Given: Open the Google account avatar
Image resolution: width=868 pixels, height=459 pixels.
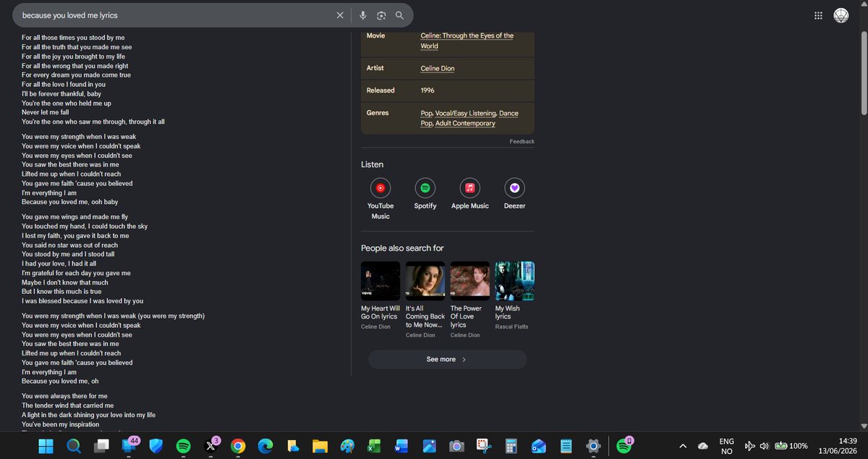Looking at the screenshot, I should (x=841, y=15).
